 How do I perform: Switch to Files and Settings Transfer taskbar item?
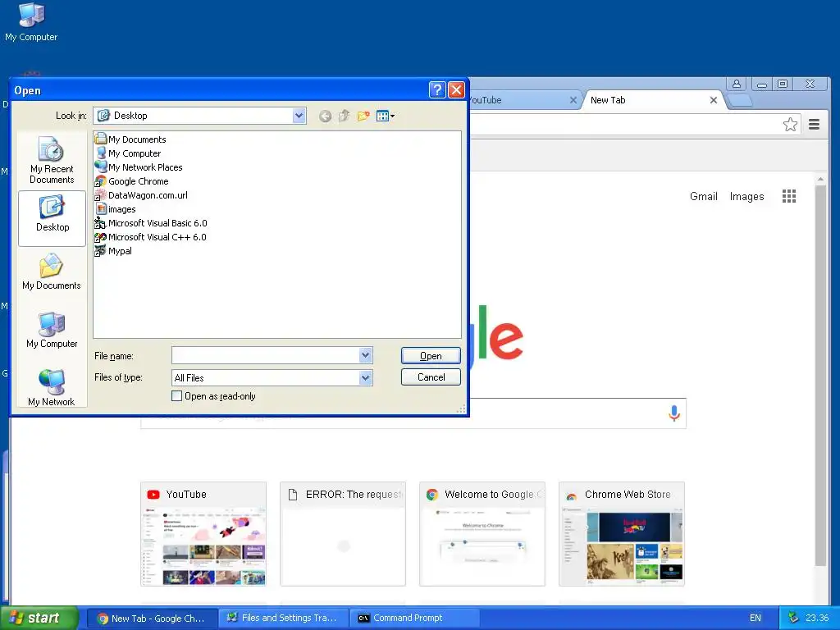point(283,619)
